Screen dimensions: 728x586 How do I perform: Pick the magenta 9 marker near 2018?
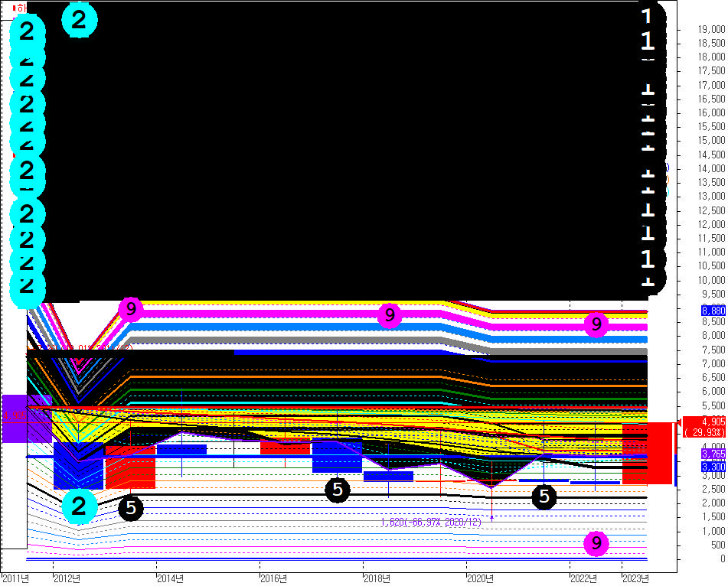390,314
